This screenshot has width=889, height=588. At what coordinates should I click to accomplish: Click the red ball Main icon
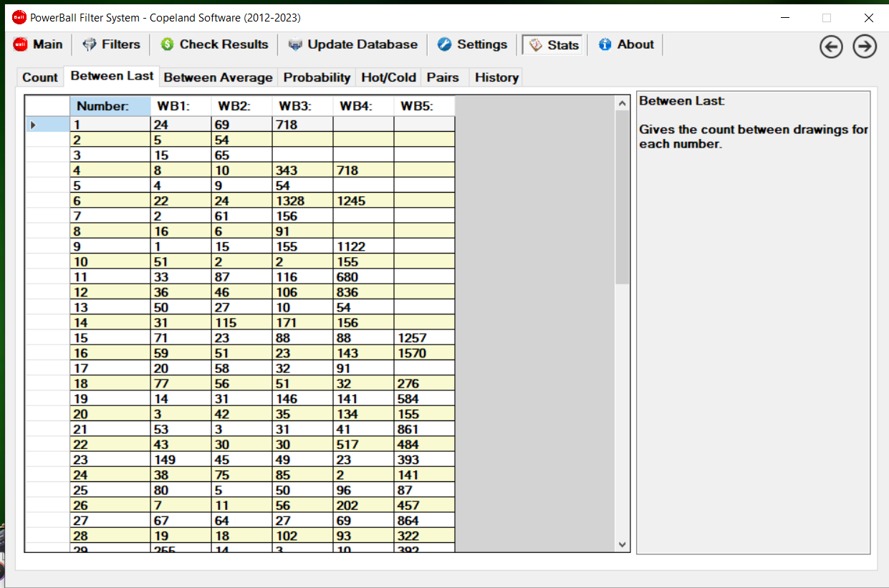tap(20, 44)
